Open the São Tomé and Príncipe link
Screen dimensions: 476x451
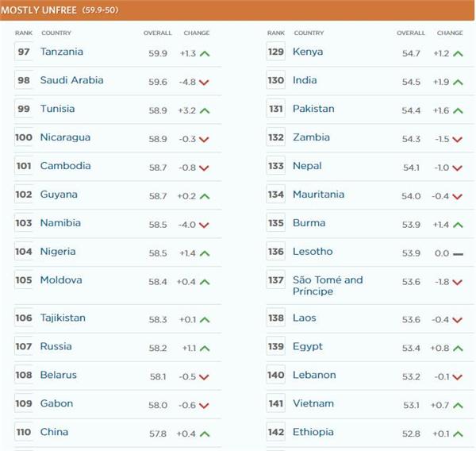(328, 286)
